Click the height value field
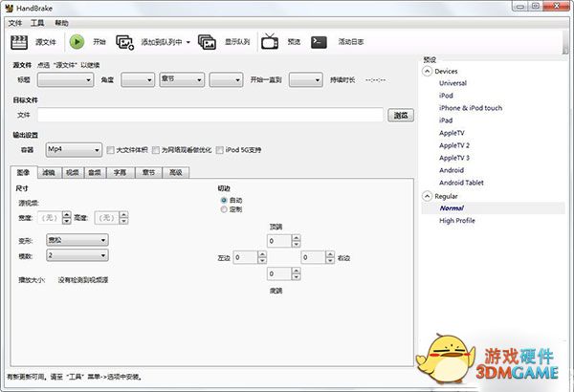Viewport: 574px width, 392px height. [x=107, y=218]
